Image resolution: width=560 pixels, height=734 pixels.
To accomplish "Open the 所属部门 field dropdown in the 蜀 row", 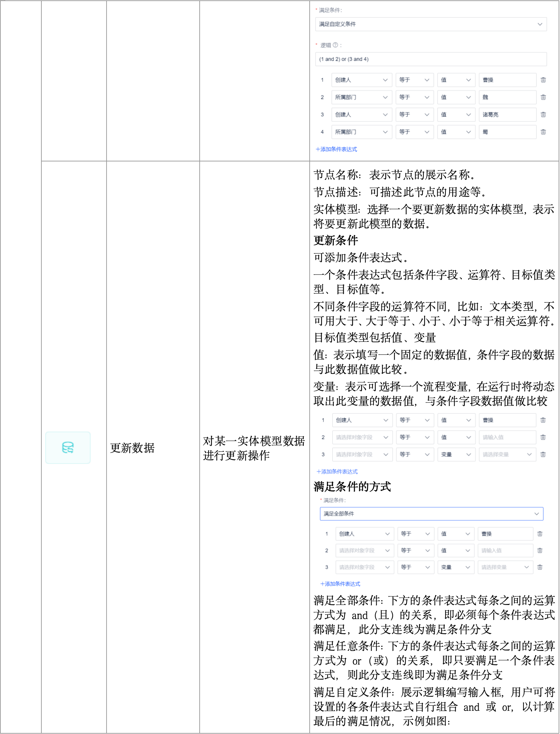I will (361, 132).
